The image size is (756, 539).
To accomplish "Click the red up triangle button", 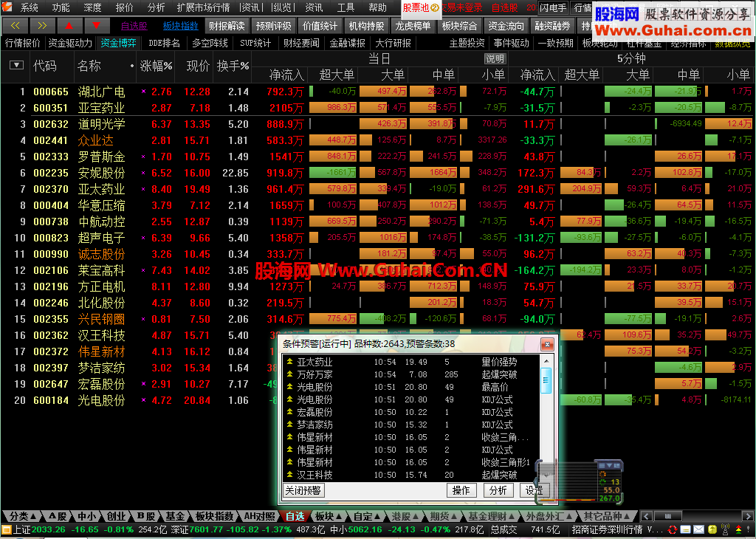I will [69, 26].
